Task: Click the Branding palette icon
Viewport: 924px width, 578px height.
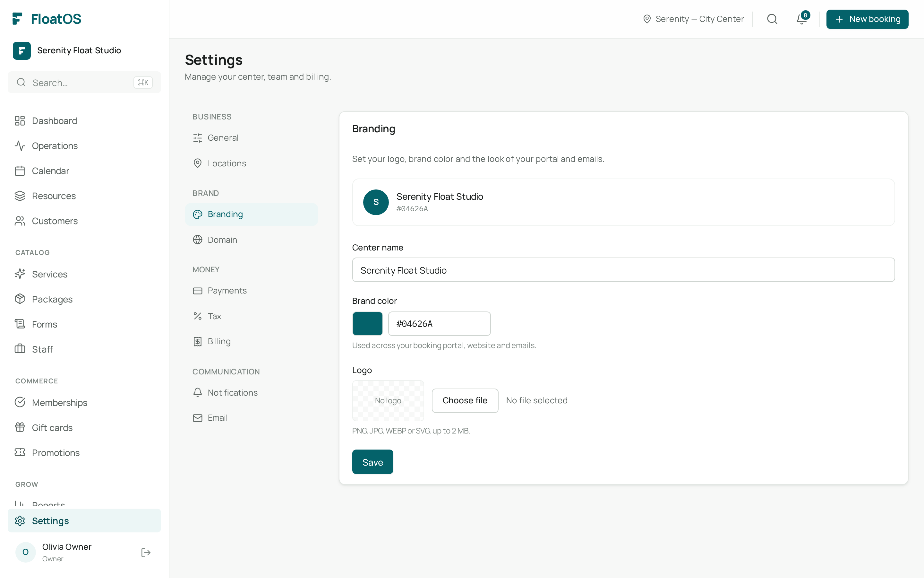Action: tap(197, 215)
